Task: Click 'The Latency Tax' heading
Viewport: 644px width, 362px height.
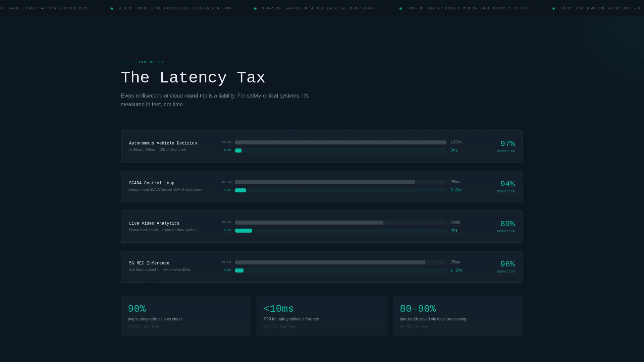Action: pos(193,78)
